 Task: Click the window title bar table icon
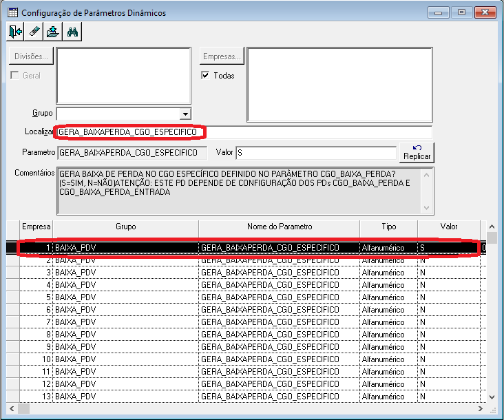pos(13,13)
